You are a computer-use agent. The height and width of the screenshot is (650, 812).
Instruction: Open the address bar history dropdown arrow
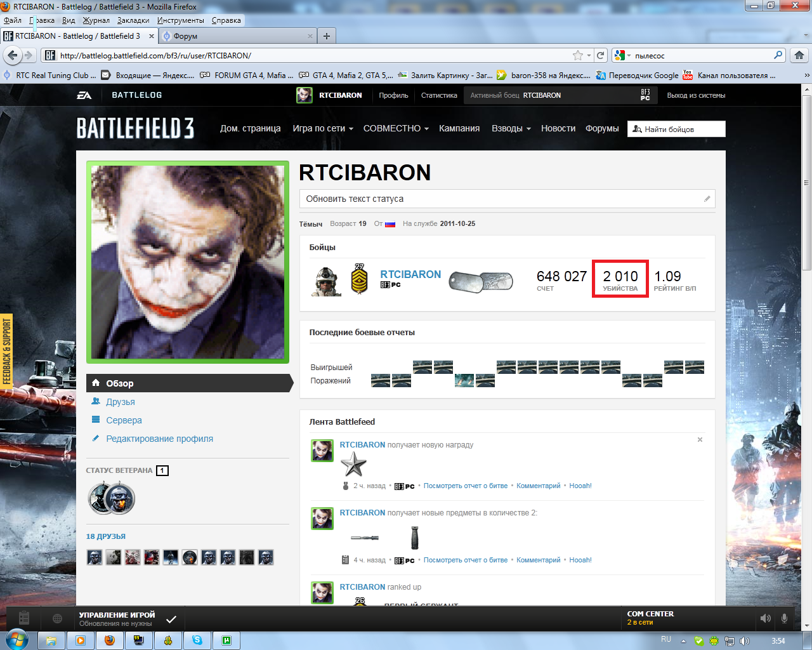pos(589,55)
